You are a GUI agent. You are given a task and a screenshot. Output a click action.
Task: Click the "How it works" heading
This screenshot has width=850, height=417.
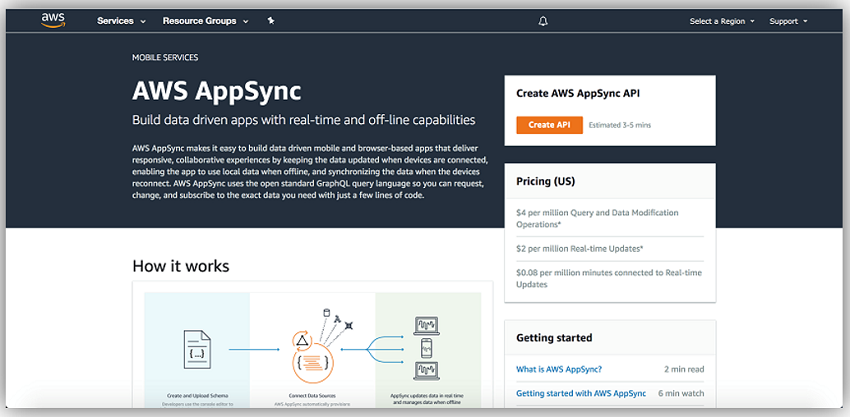[x=180, y=266]
